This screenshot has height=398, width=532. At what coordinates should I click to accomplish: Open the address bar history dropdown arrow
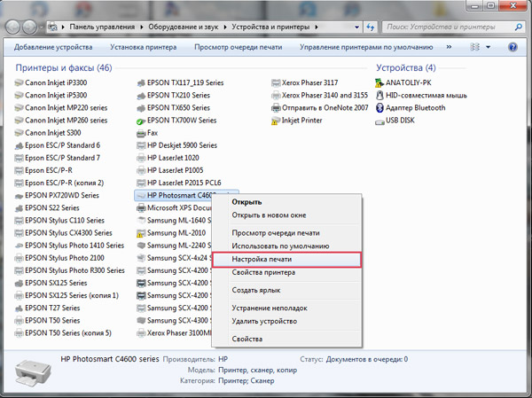[x=356, y=27]
